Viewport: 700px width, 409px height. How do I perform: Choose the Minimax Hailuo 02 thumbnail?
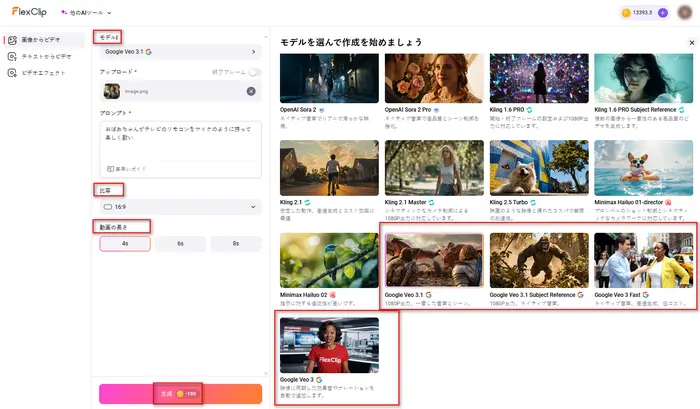329,260
